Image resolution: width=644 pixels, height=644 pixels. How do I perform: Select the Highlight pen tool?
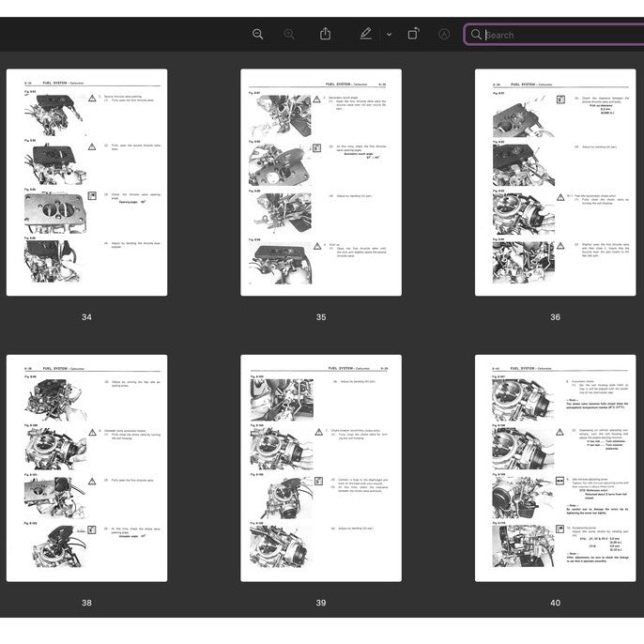click(366, 34)
